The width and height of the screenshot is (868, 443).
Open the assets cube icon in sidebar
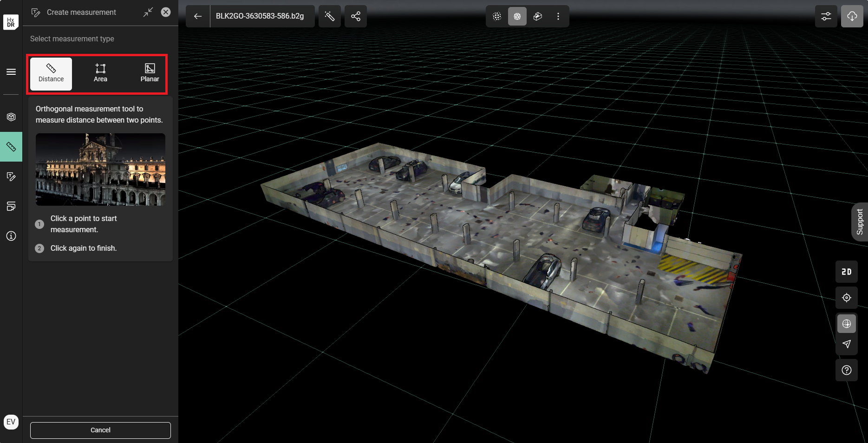[11, 117]
